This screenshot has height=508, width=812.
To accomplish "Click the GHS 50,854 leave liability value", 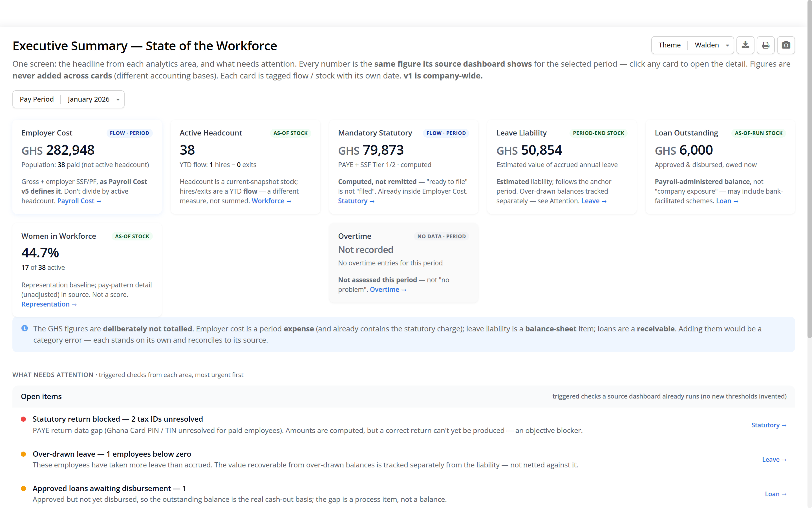I will point(529,150).
